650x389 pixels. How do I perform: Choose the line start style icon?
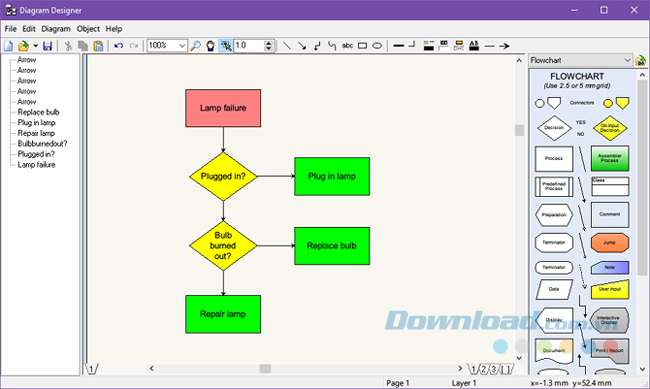(490, 46)
